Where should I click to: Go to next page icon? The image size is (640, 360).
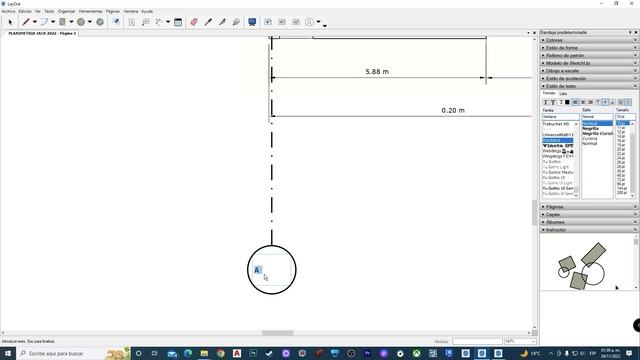point(296,22)
